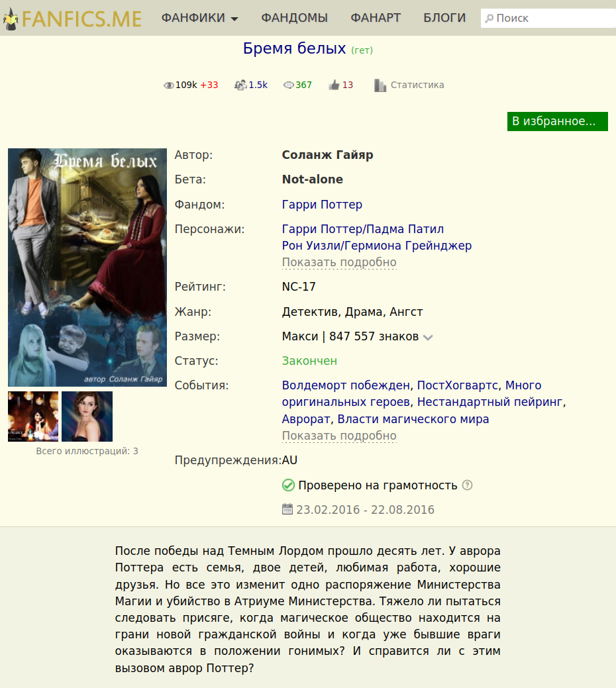The height and width of the screenshot is (688, 616).
Task: Click the FANFICS.ME logo icon
Action: tap(11, 19)
